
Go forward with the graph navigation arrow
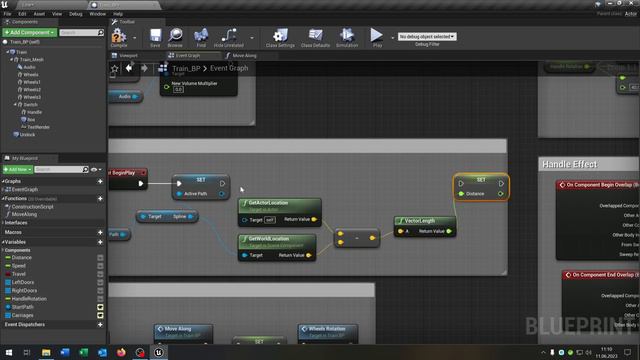click(x=144, y=68)
